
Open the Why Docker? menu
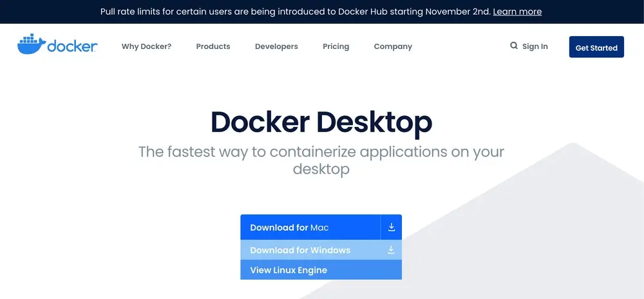pos(146,46)
